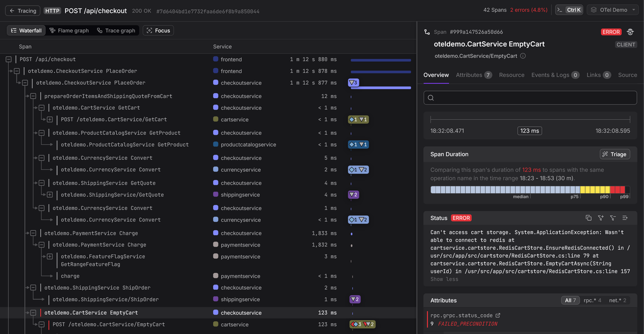
Task: Copy the status error message
Action: [x=589, y=218]
